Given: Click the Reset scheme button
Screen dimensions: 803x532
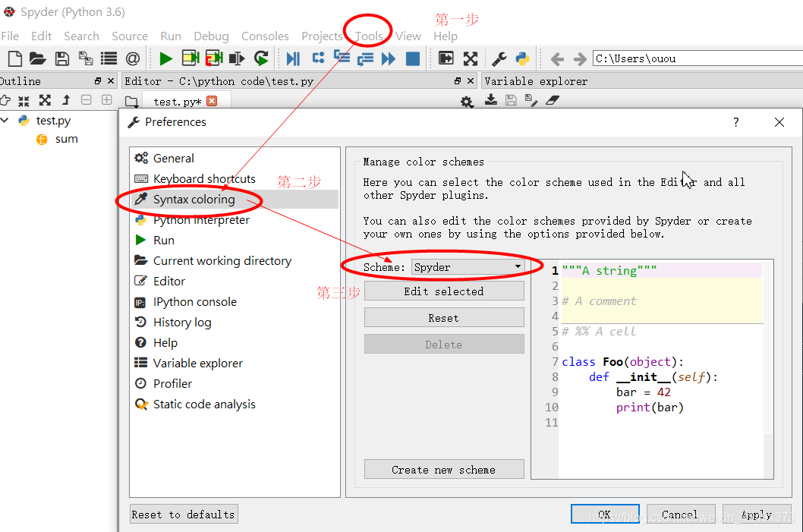Looking at the screenshot, I should (444, 317).
